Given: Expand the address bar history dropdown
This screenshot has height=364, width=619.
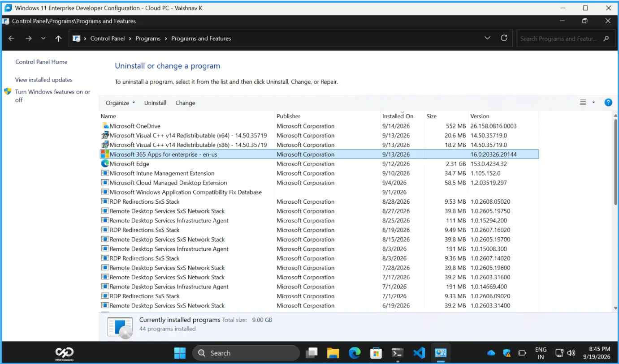Looking at the screenshot, I should coord(488,38).
